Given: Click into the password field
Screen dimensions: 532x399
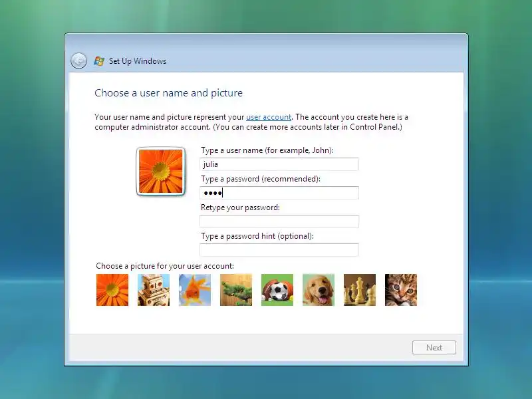Looking at the screenshot, I should click(279, 193).
